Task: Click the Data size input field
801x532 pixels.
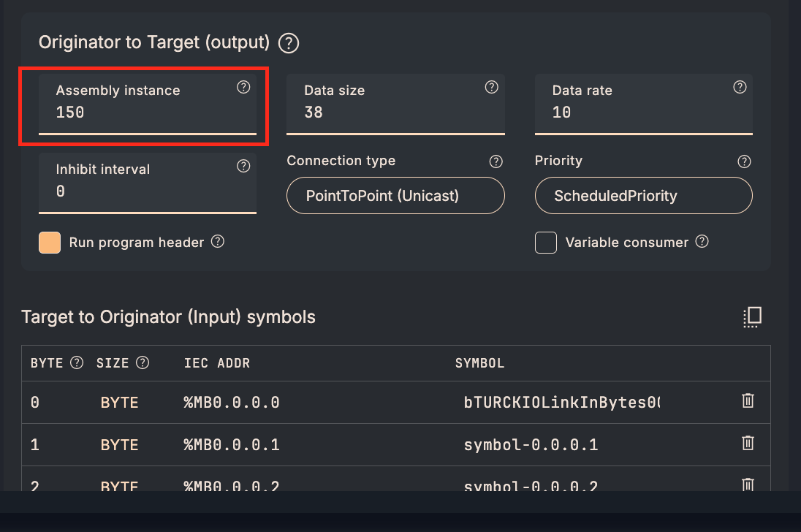Action: pos(395,113)
